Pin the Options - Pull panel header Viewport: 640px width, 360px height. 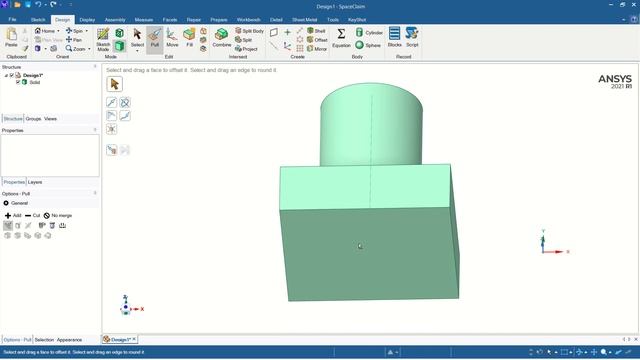point(95,193)
